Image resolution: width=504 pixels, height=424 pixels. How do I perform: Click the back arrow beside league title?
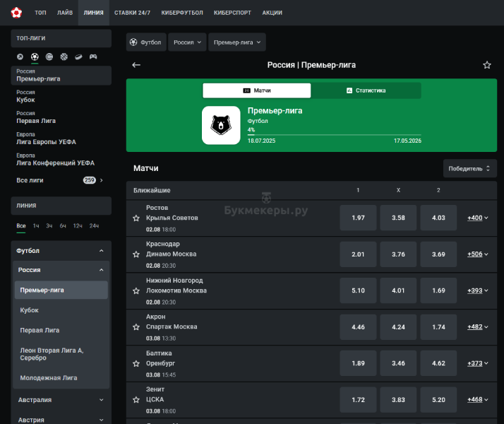136,65
